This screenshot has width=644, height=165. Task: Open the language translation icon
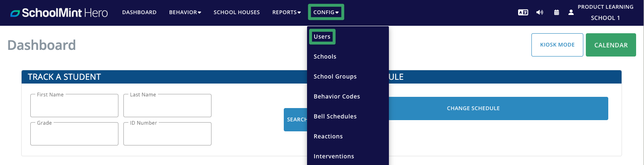[x=523, y=12]
